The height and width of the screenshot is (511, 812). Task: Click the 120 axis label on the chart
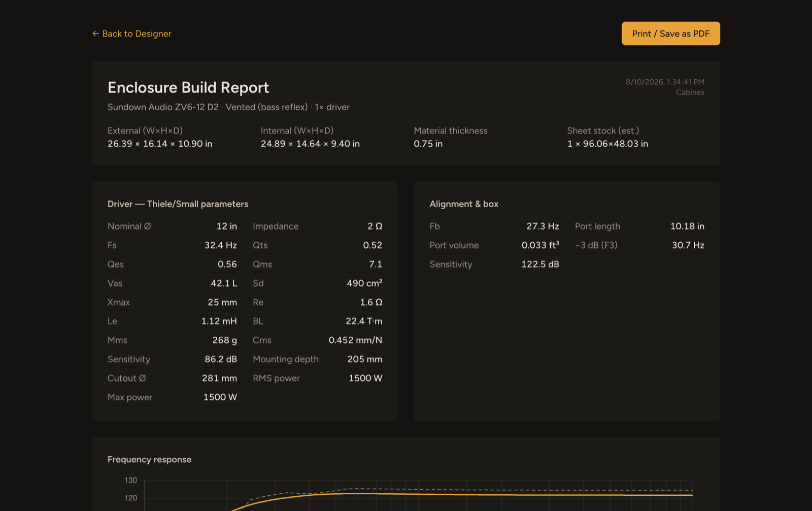pos(130,498)
